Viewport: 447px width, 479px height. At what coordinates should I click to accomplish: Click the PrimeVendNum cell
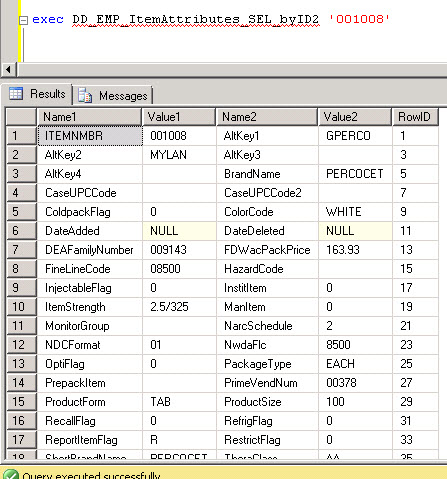[267, 383]
